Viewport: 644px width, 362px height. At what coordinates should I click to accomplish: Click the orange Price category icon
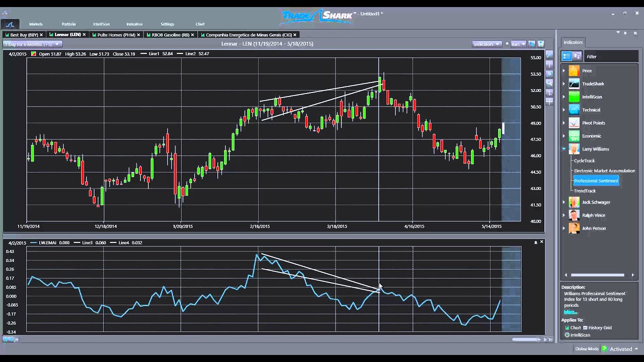coord(574,71)
